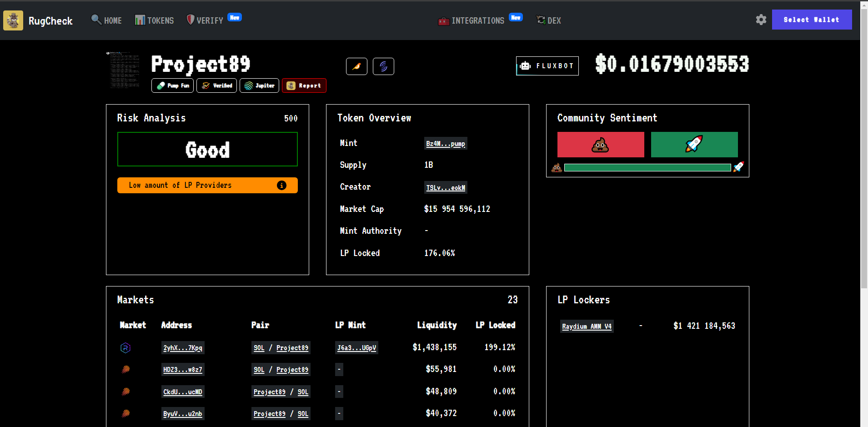868x427 pixels.
Task: Click the Markets count 23
Action: click(x=513, y=300)
